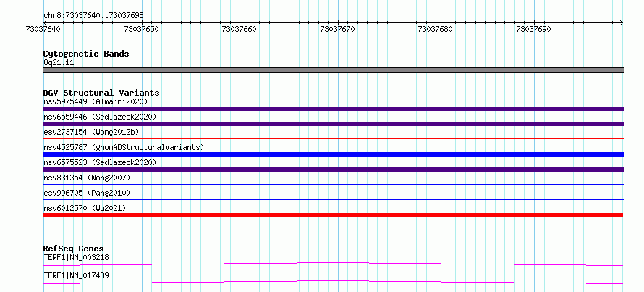Screen dimensions: 644x292
Task: Click the thin blue line for esv996705
Action: 333,200
